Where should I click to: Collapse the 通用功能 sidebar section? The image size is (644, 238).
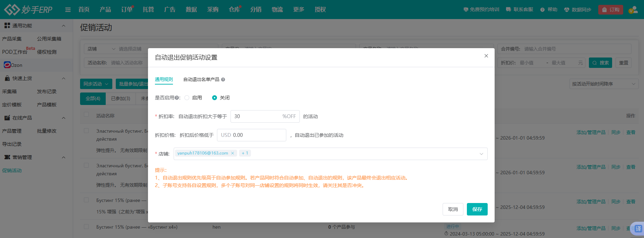tap(63, 26)
